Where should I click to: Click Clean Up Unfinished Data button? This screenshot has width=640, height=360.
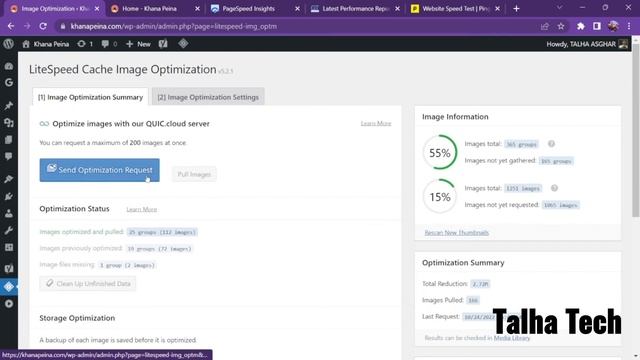coord(88,283)
